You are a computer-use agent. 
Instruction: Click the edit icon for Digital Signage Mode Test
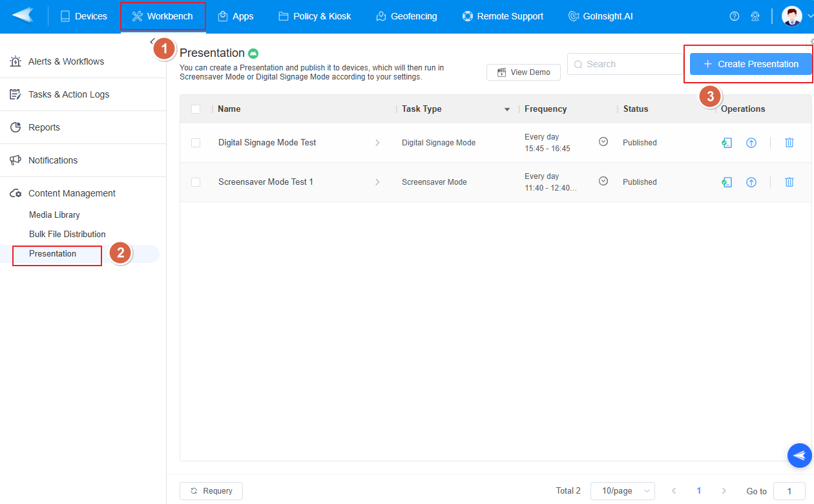click(727, 143)
